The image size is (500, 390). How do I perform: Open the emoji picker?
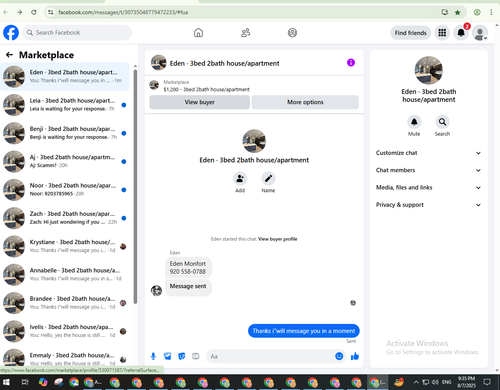(339, 356)
